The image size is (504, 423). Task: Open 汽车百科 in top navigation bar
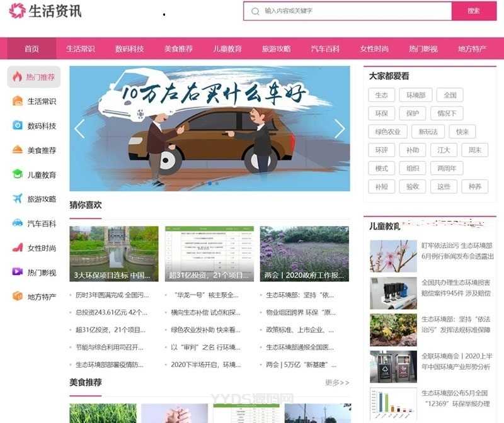point(325,49)
